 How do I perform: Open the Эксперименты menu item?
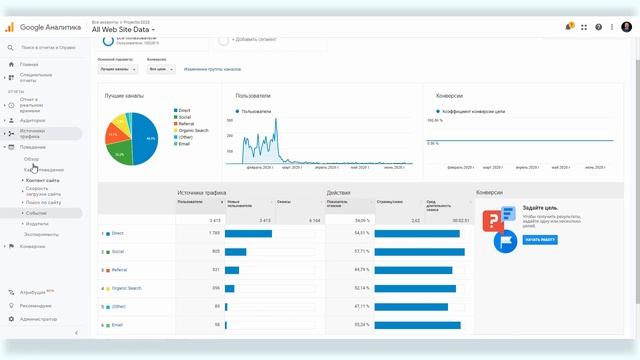tap(41, 234)
